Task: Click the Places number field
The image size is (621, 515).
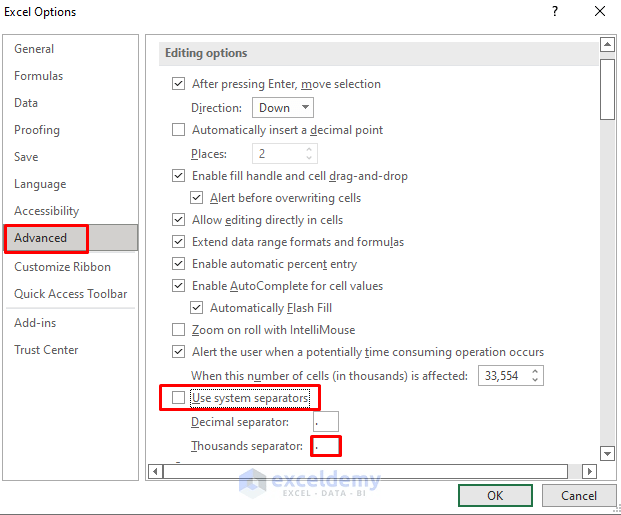Action: [x=279, y=154]
